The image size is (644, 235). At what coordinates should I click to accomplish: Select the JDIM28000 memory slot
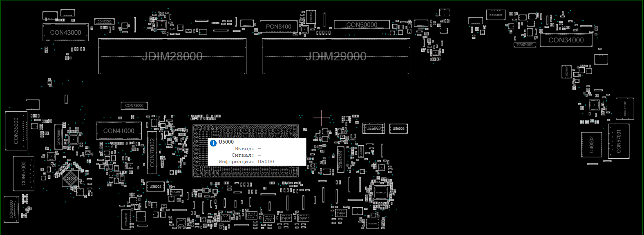[172, 56]
